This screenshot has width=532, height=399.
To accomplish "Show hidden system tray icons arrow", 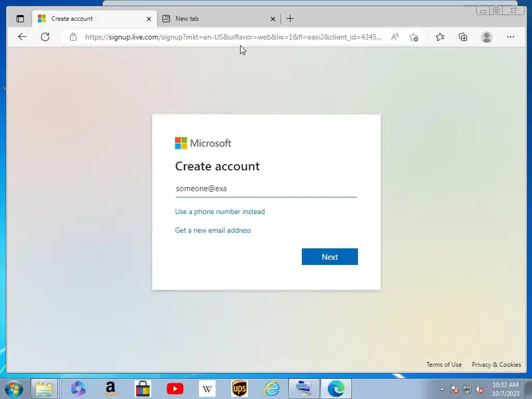I will coord(442,389).
